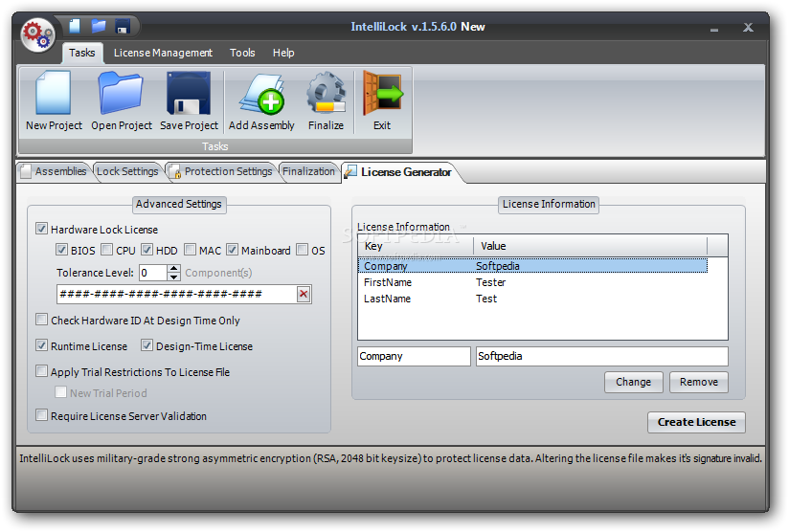Click the Finalize gear icon
This screenshot has width=789, height=532.
(327, 101)
